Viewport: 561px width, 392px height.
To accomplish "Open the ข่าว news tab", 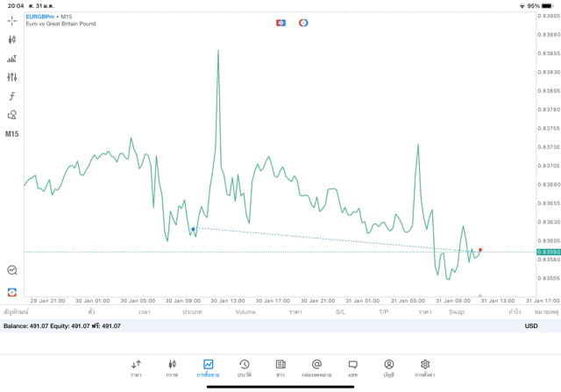I will point(280,367).
